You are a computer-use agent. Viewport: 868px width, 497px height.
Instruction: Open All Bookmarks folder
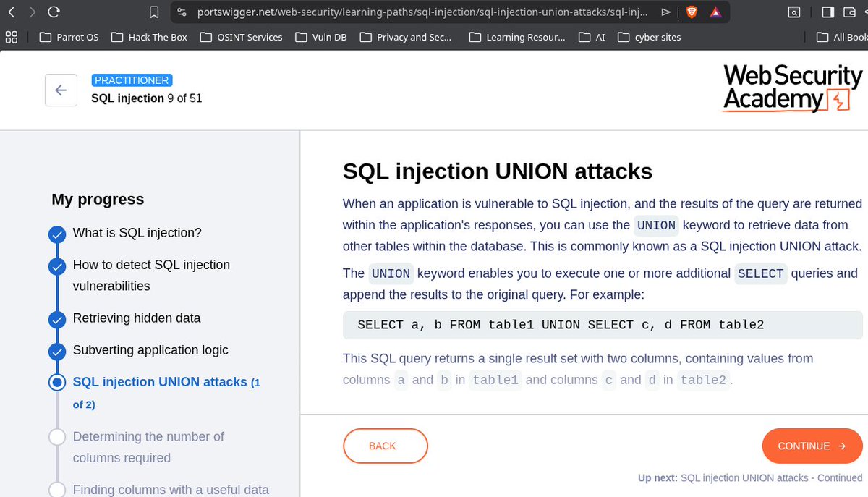point(841,37)
